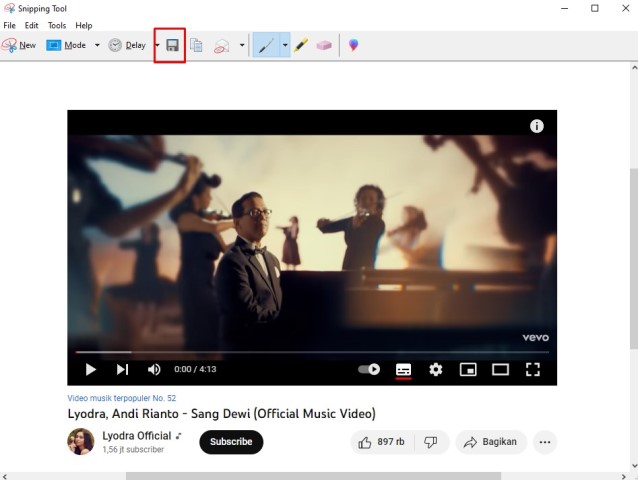The image size is (638, 480).
Task: Expand the Send Snip dropdown arrow
Action: point(242,45)
